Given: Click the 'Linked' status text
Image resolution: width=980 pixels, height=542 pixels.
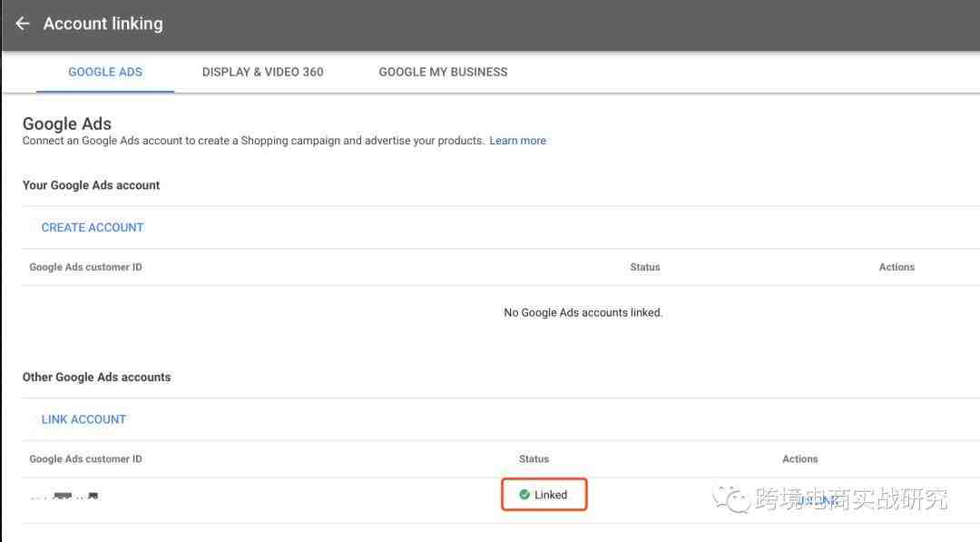Looking at the screenshot, I should point(551,495).
